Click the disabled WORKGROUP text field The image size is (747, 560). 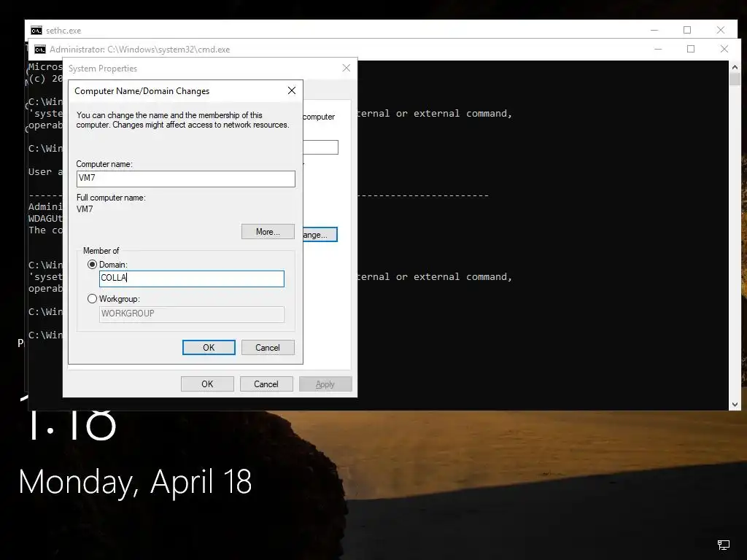click(192, 314)
